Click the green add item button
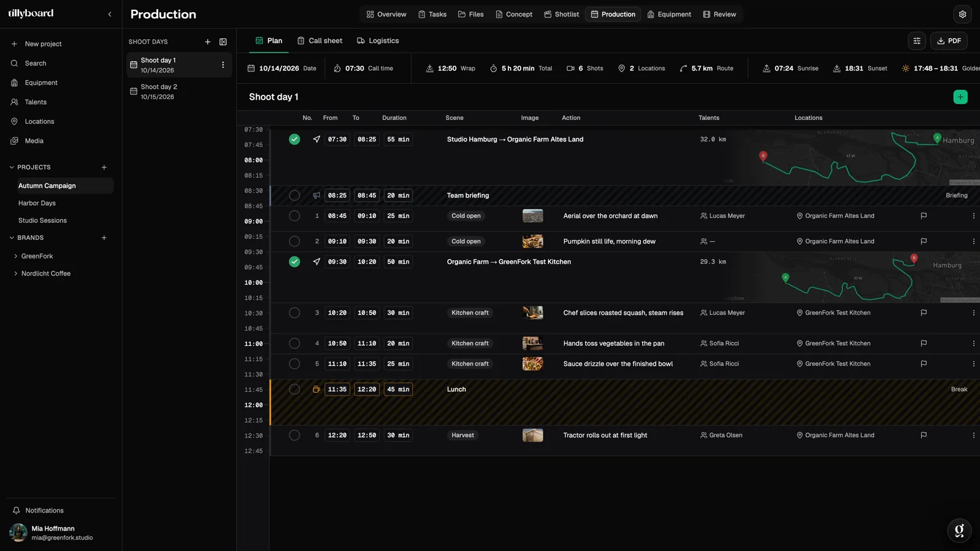 960,97
